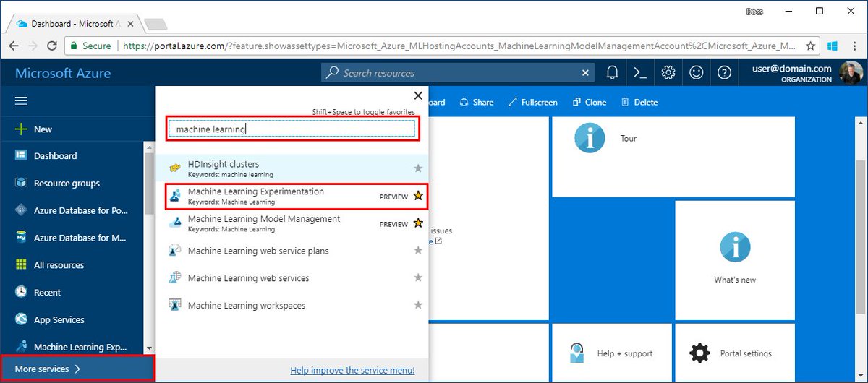Favorite HDInsight clusters with its star

click(418, 168)
